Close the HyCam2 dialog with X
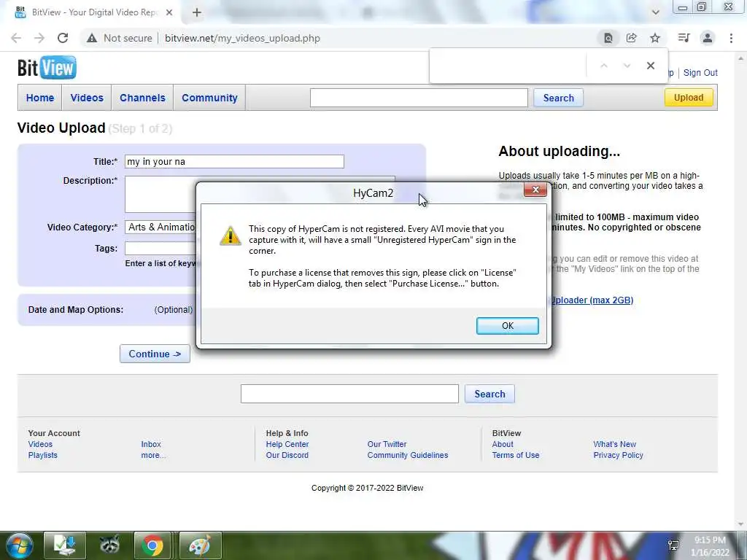The image size is (747, 560). [535, 190]
